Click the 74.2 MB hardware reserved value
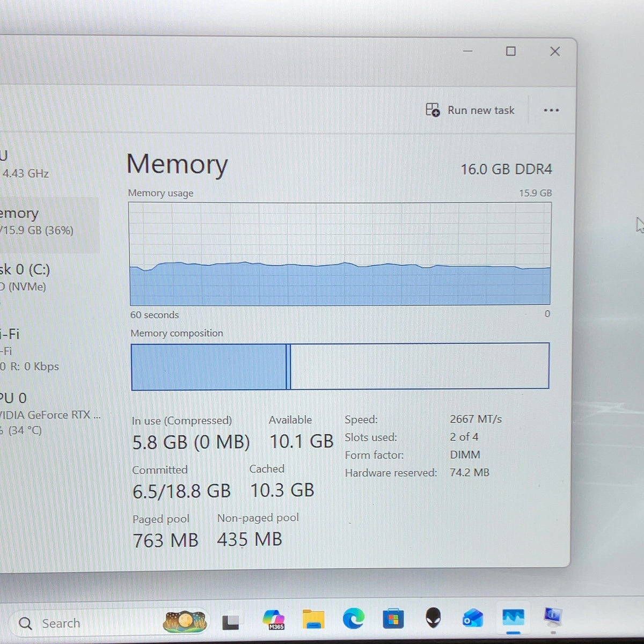Screen dimensions: 644x644 pyautogui.click(x=470, y=473)
